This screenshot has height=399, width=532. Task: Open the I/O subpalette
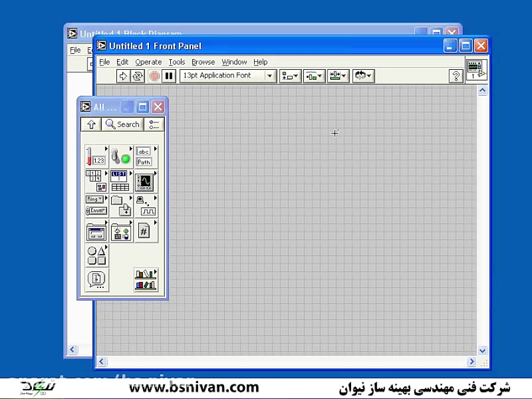tap(146, 206)
